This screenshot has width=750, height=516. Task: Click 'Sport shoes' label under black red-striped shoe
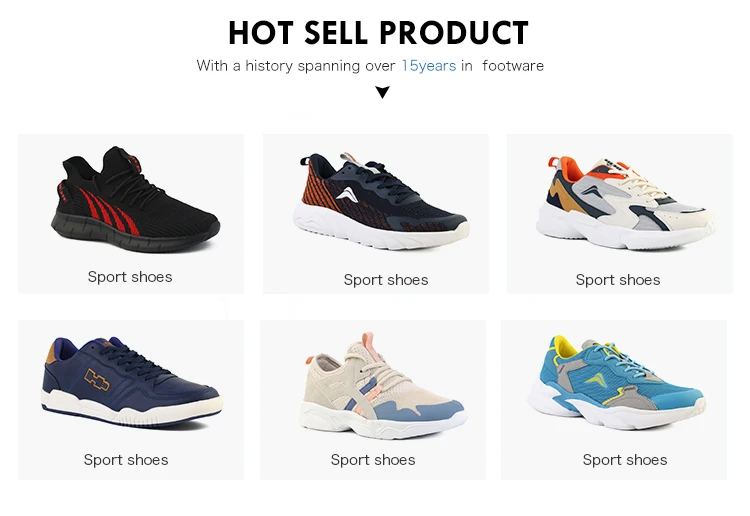(130, 277)
